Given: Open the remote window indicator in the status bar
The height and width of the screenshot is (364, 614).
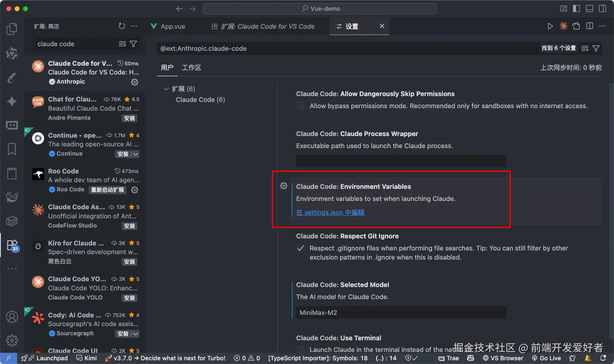Looking at the screenshot, I should (8, 358).
